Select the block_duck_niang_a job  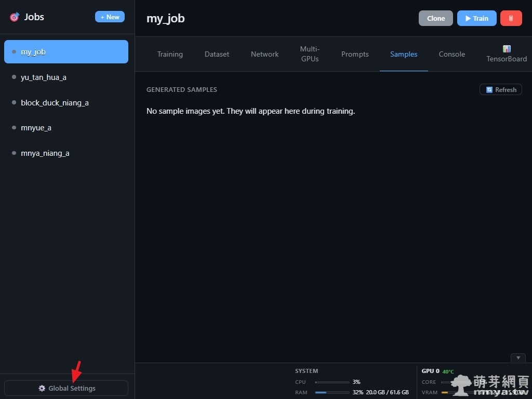(55, 103)
